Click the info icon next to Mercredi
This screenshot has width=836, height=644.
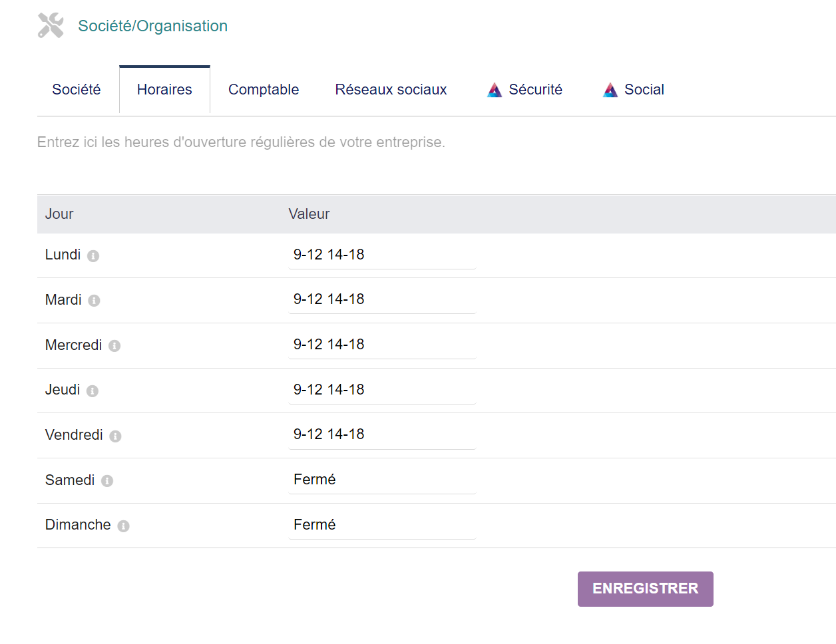pos(114,346)
